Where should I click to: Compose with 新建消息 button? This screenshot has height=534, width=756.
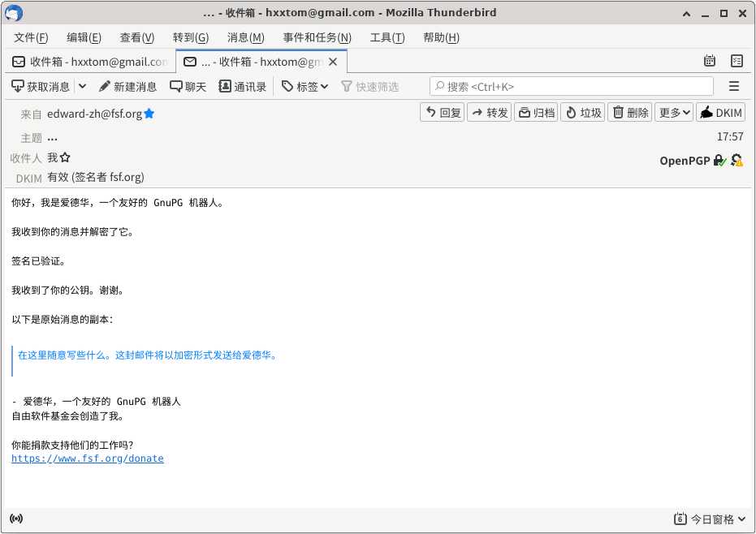[x=127, y=87]
